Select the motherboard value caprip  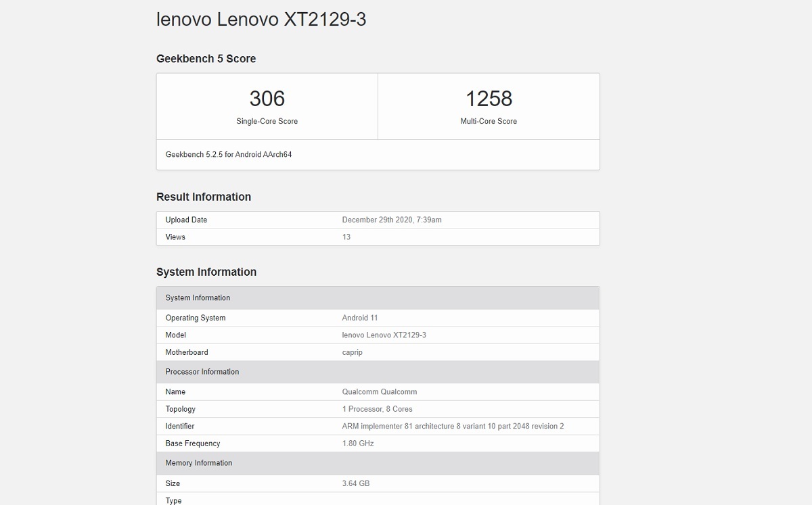point(353,353)
